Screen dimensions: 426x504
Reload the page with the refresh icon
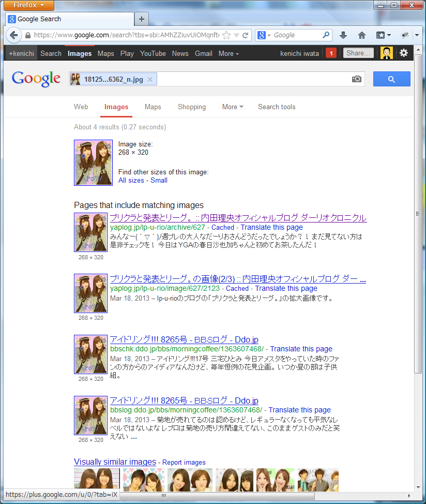[245, 35]
